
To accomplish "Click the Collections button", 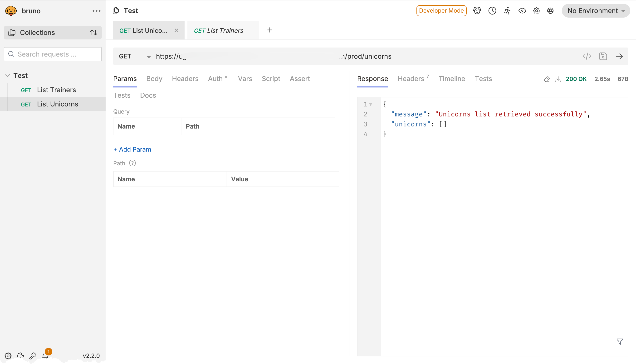I will click(53, 33).
